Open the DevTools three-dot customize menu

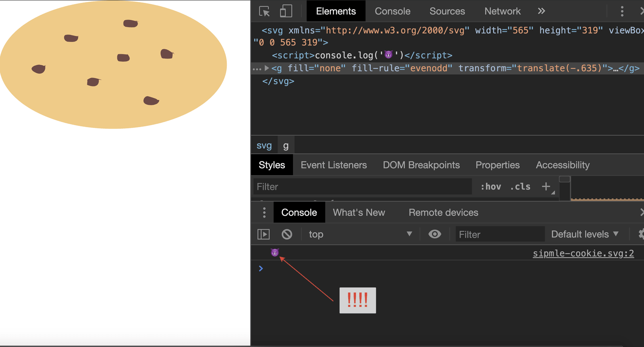[x=622, y=11]
